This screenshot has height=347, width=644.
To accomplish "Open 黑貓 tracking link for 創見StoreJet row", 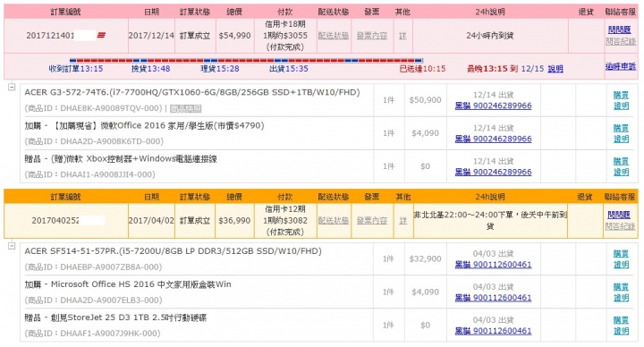I will (493, 331).
